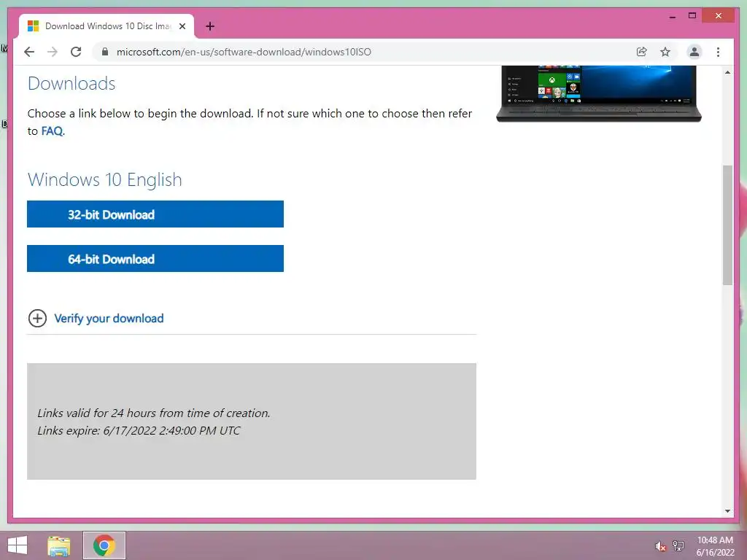Click the forward navigation arrow
The image size is (747, 560).
tap(53, 52)
